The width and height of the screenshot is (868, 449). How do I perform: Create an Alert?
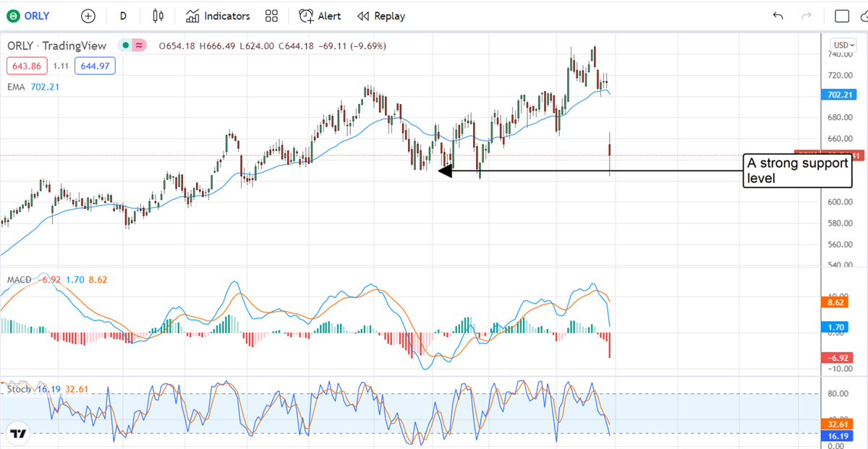(x=320, y=16)
